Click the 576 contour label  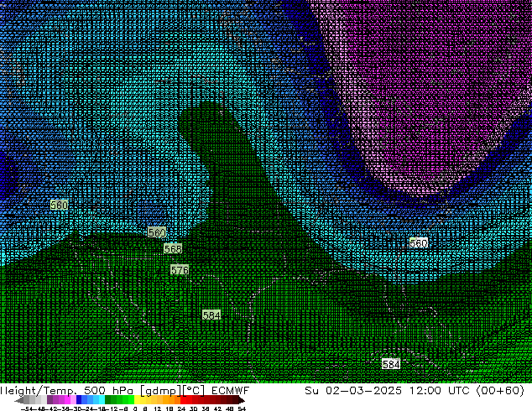[180, 270]
